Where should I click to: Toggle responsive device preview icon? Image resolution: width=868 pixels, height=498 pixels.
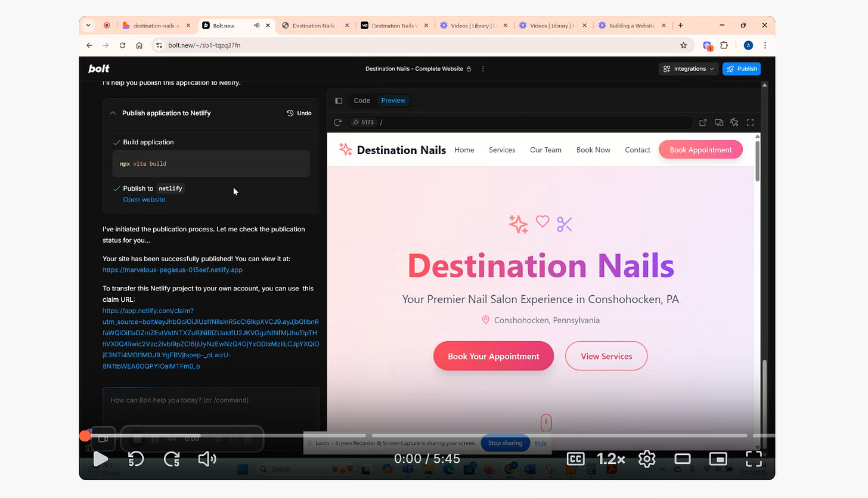click(719, 122)
